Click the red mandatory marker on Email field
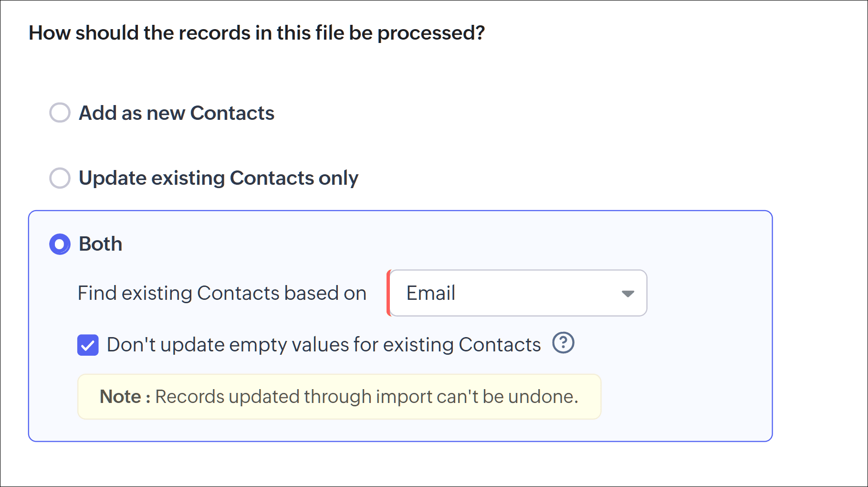Screen dimensions: 868x487 click(388, 293)
